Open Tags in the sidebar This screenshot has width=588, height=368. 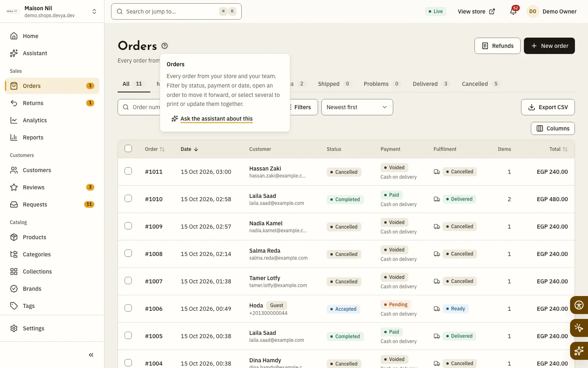click(52, 306)
